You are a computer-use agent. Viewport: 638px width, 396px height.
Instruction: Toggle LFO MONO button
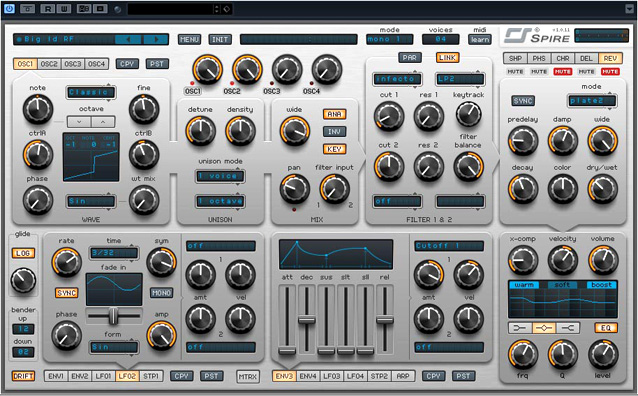(161, 293)
